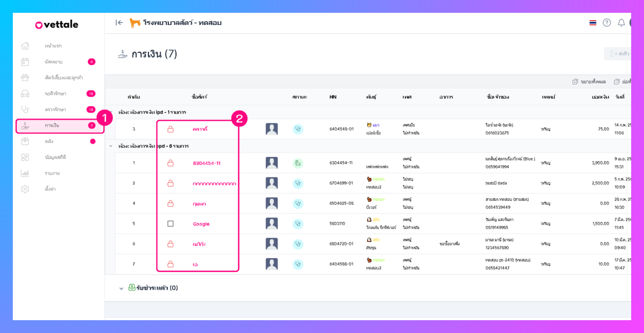The width and height of the screenshot is (644, 333).
Task: Click owner phone number 1234567890
Action: 497,247
